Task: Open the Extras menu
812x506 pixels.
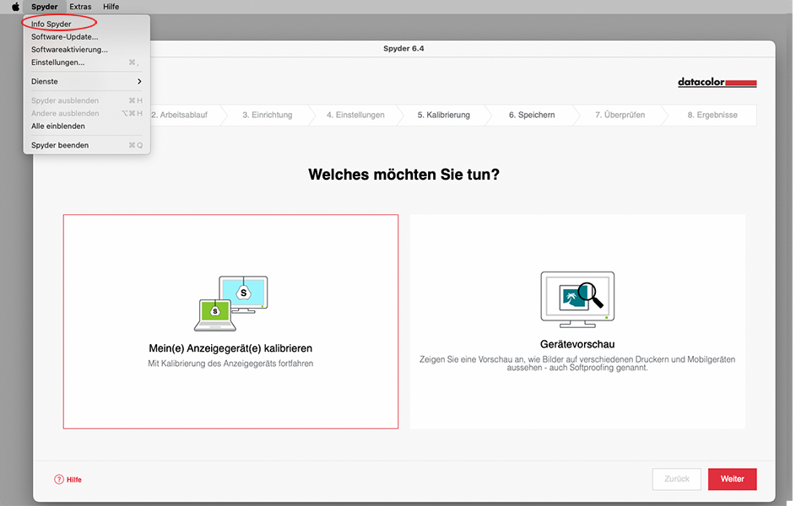Action: (80, 7)
